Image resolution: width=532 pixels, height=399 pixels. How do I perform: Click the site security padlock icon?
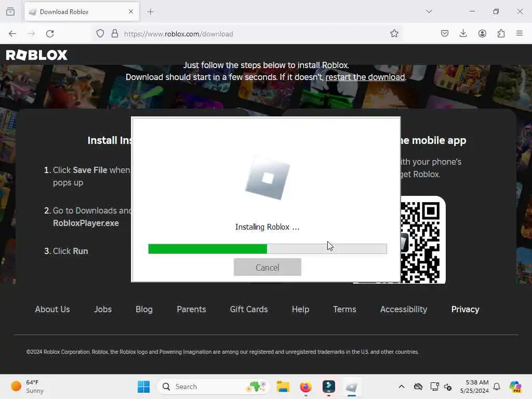(x=115, y=34)
